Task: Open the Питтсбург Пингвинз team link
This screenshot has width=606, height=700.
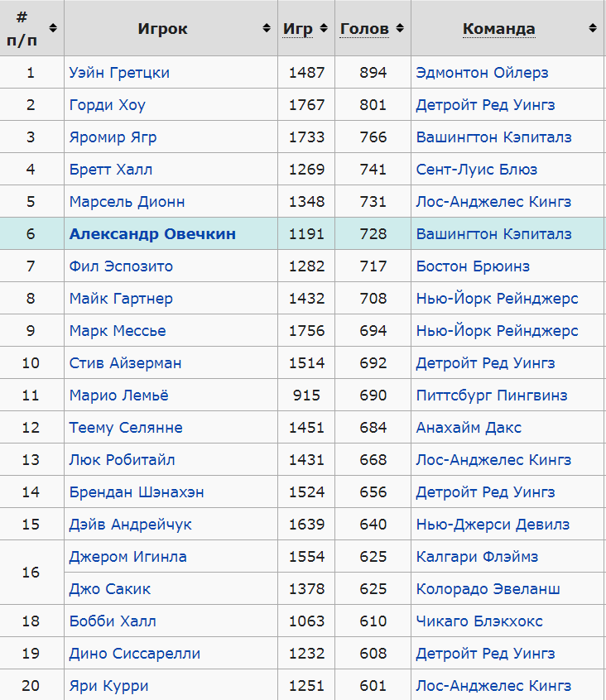Action: (x=492, y=395)
